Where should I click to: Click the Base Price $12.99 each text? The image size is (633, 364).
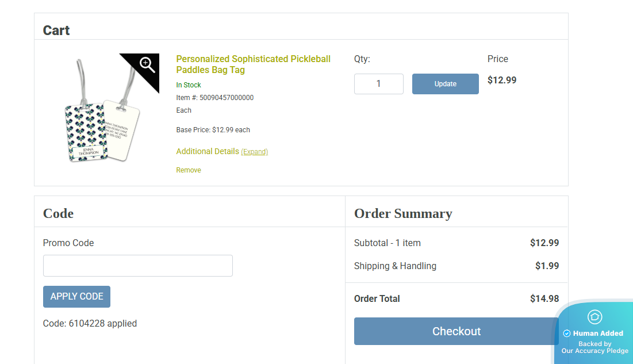[x=213, y=130]
